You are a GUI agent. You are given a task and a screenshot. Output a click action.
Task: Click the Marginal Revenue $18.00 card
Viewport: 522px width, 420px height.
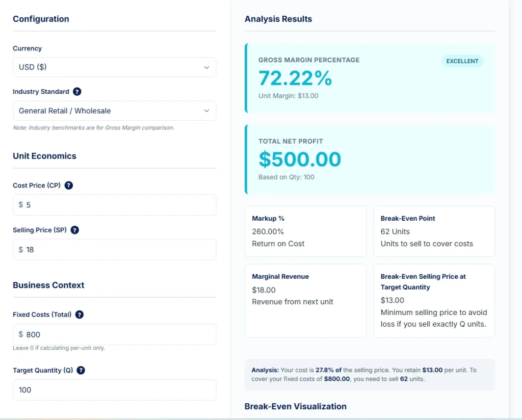pyautogui.click(x=305, y=300)
